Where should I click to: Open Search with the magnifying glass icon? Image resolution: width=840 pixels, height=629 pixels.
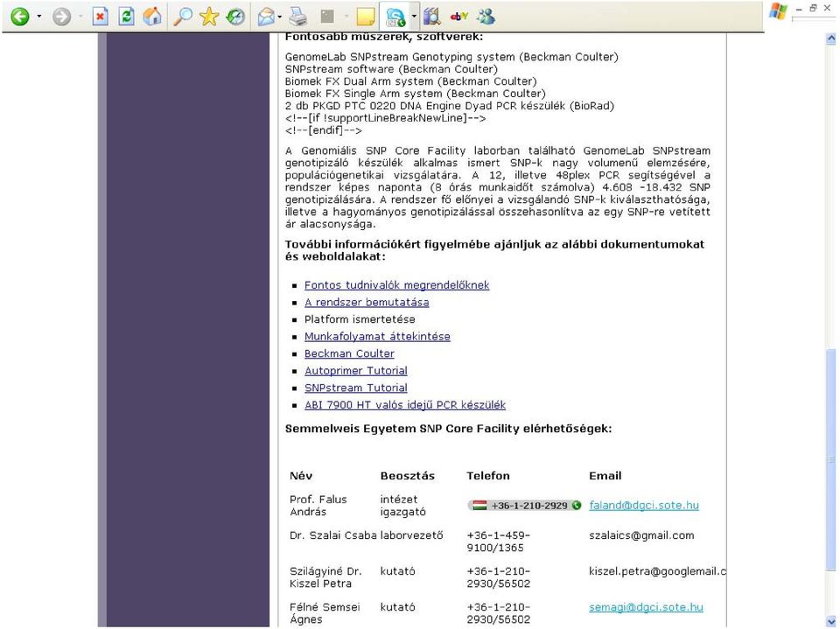(183, 17)
